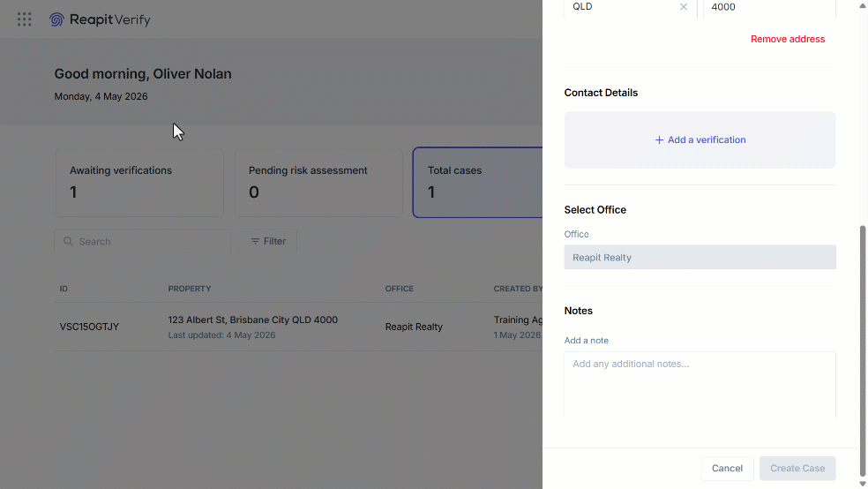The image size is (868, 489).
Task: Clear the QLD state selection
Action: [684, 7]
